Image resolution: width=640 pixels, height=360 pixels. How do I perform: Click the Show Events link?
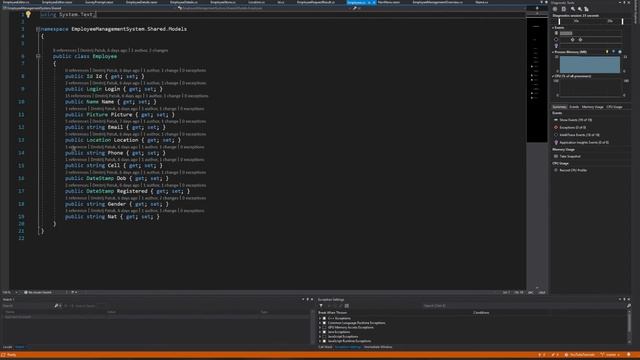576,120
